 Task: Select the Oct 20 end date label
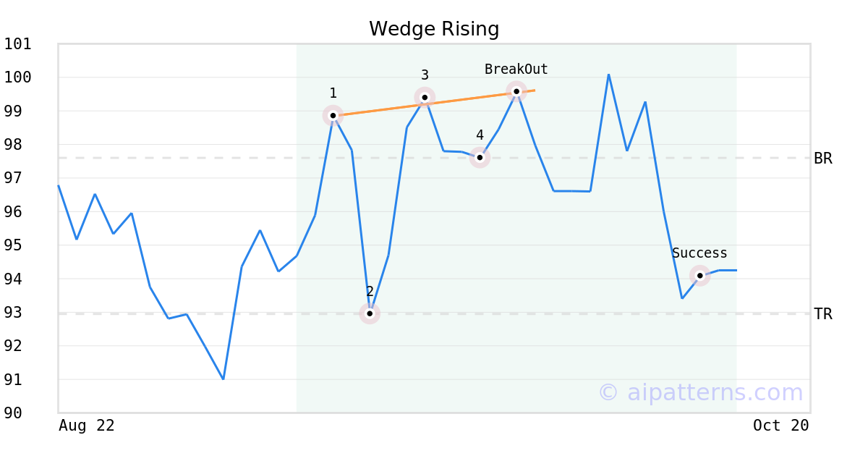[780, 426]
